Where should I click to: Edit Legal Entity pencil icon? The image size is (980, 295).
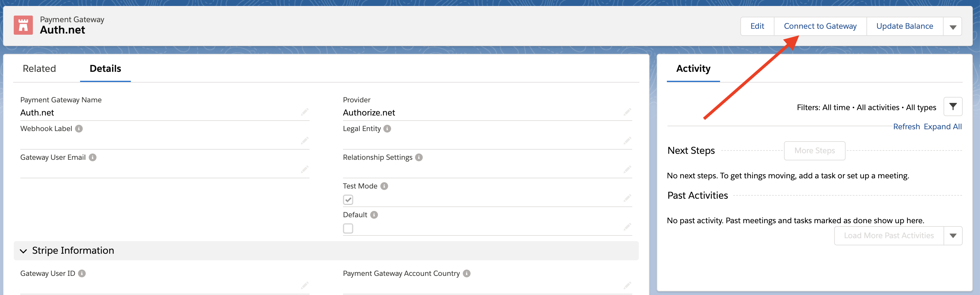(627, 141)
